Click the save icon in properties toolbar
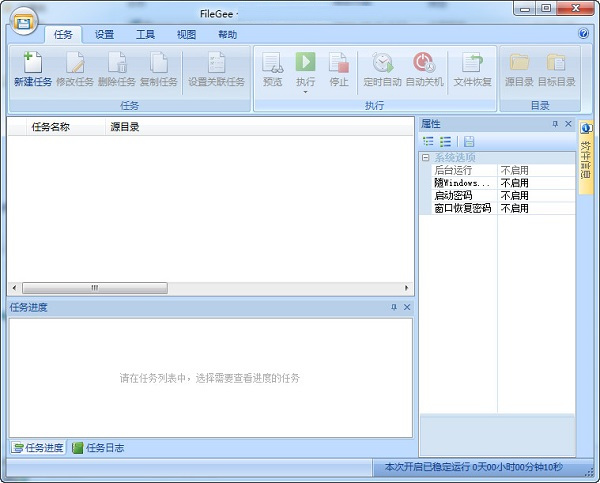The height and width of the screenshot is (483, 600). (x=469, y=142)
